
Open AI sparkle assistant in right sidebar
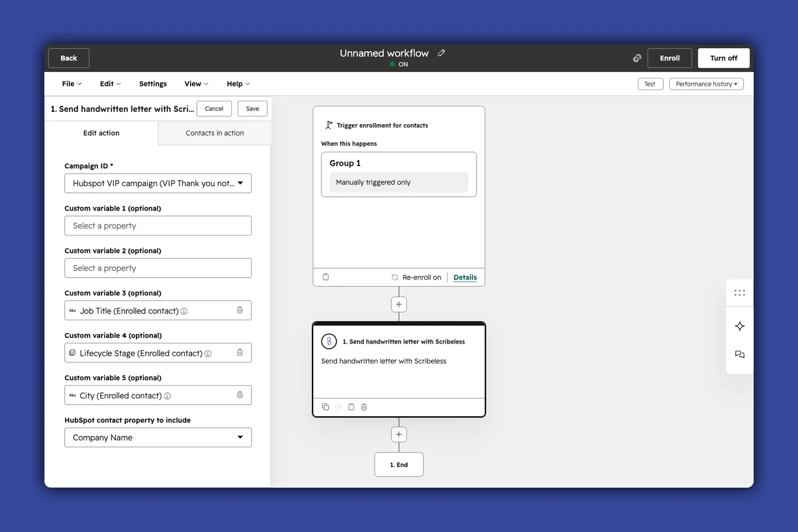pos(740,326)
